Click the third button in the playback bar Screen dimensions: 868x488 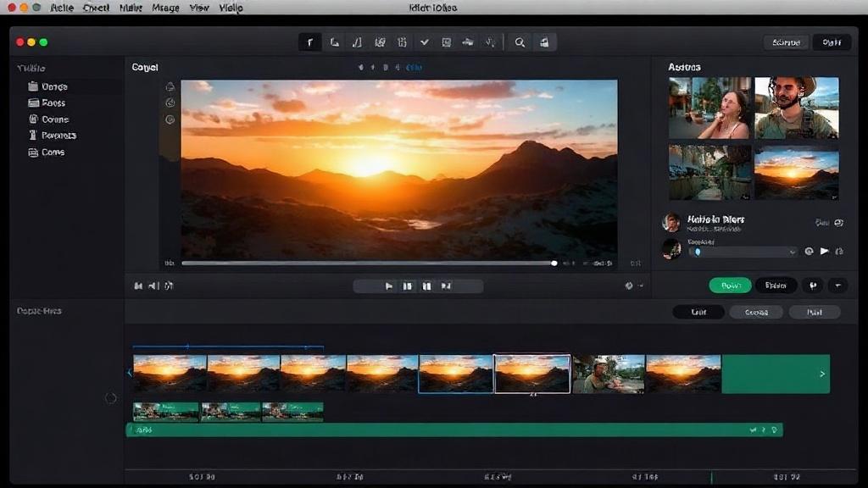426,286
